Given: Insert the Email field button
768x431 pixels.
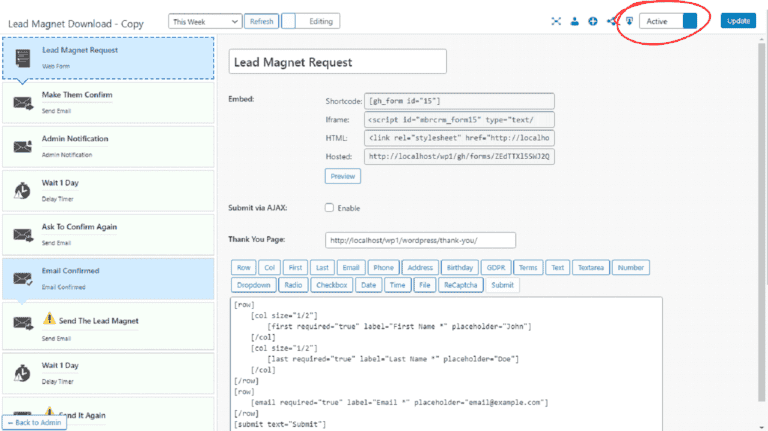Looking at the screenshot, I should pyautogui.click(x=351, y=267).
